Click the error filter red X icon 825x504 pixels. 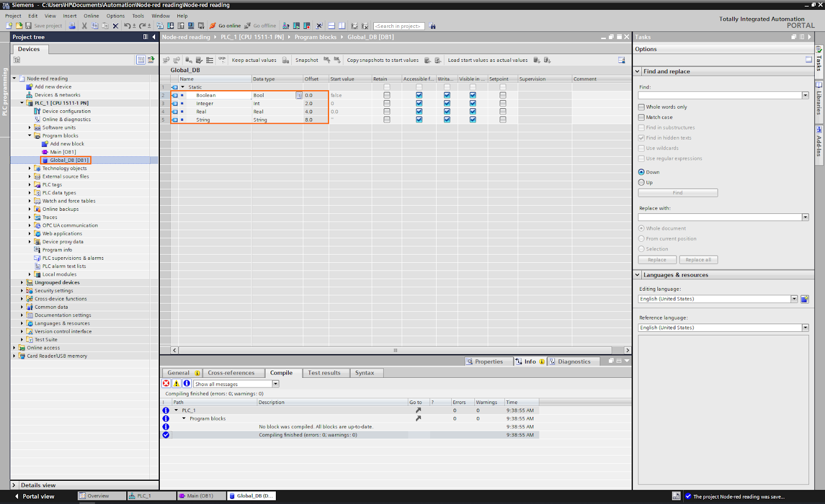166,383
